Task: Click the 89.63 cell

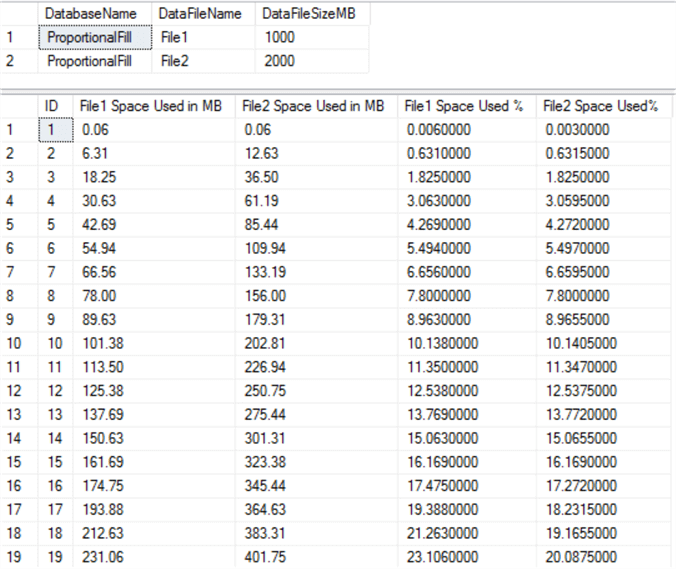Action: 154,319
